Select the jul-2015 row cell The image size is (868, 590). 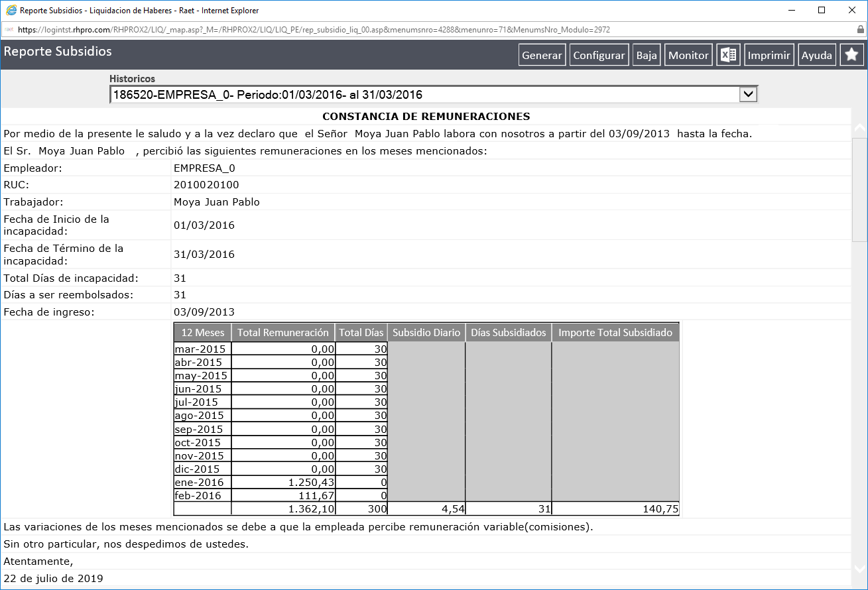[202, 402]
